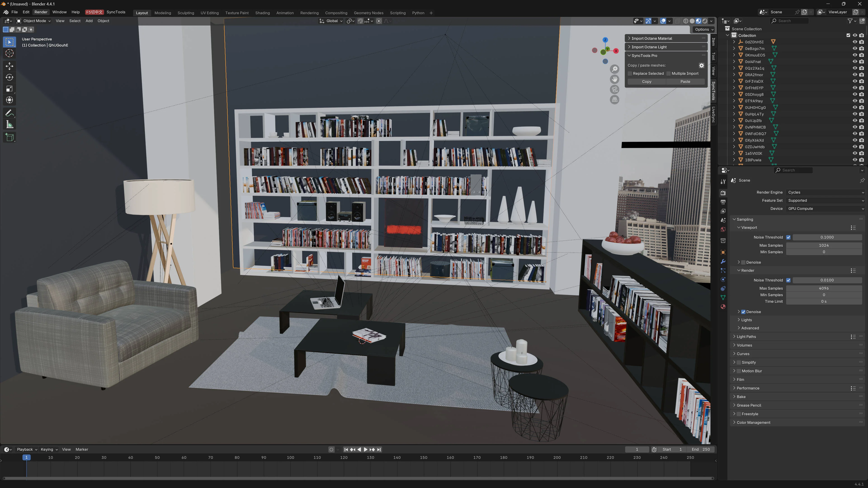Open the Output properties tab icon

(x=723, y=202)
